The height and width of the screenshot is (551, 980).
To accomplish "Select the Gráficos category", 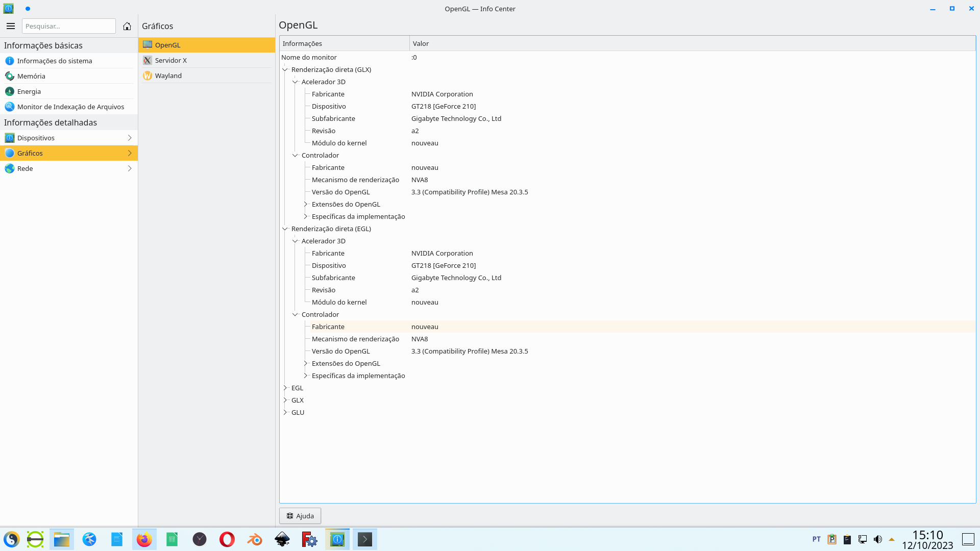I will tap(69, 153).
